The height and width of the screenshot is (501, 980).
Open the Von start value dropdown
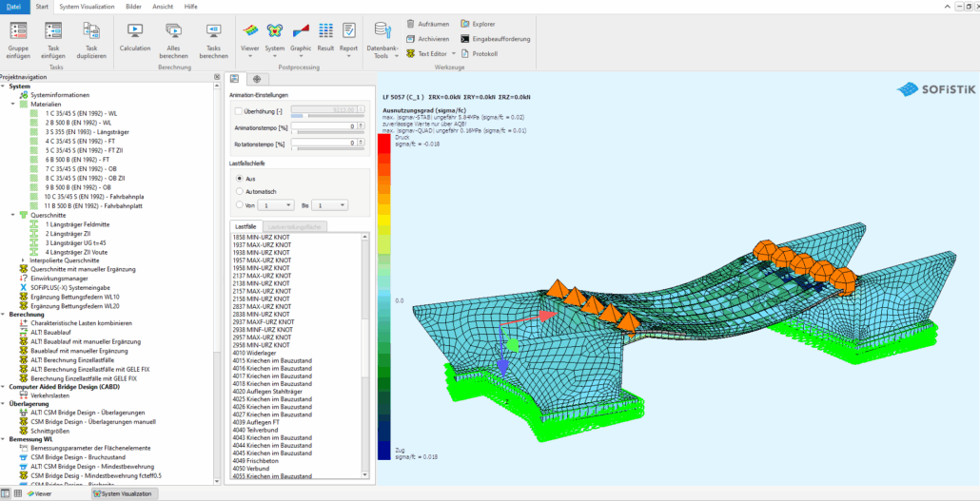pyautogui.click(x=276, y=205)
